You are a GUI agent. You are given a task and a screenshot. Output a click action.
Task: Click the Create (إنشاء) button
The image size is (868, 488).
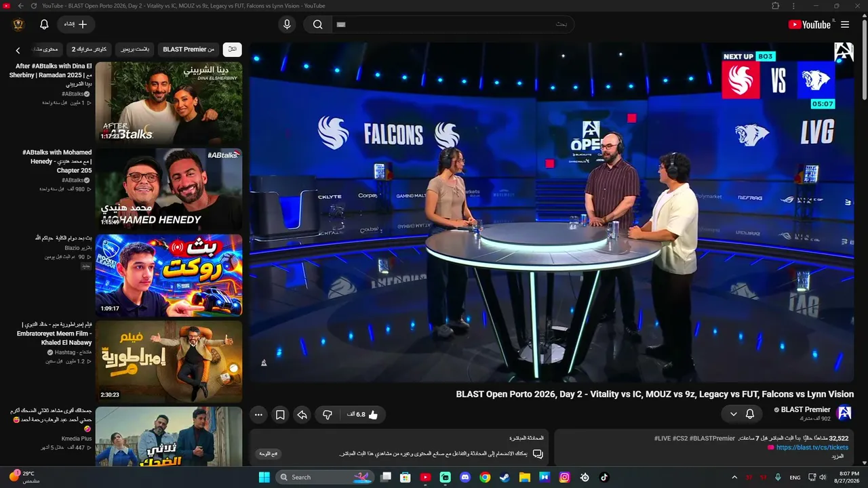76,24
